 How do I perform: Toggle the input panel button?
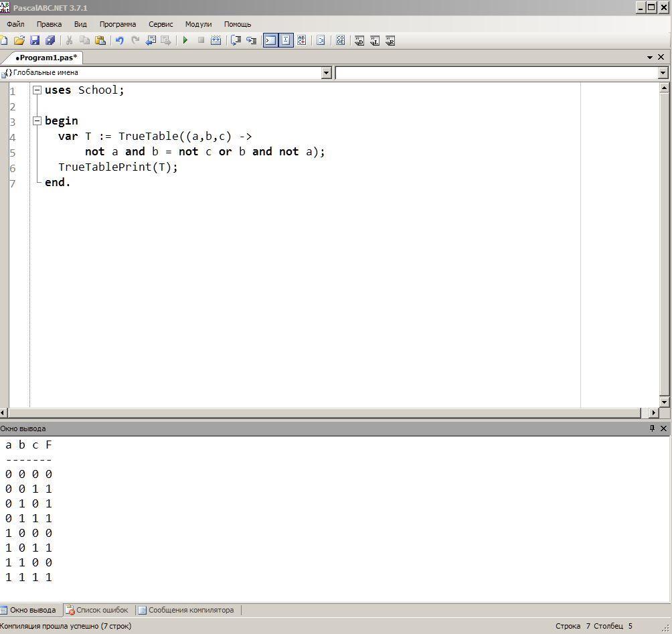(286, 41)
